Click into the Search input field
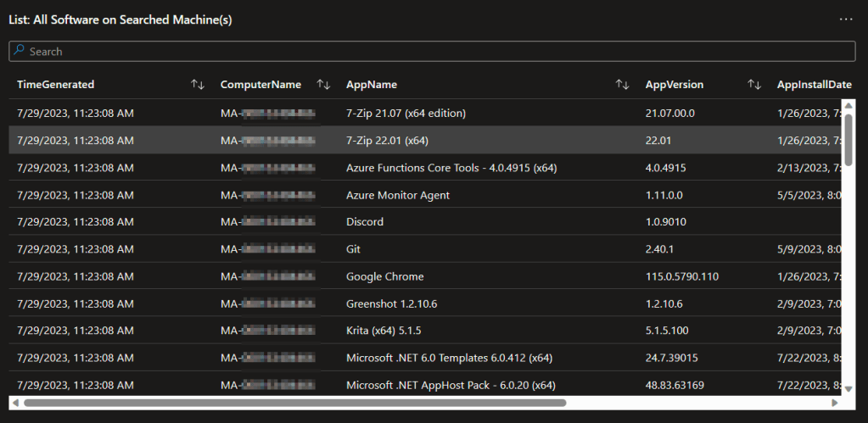The image size is (868, 423). pyautogui.click(x=424, y=51)
